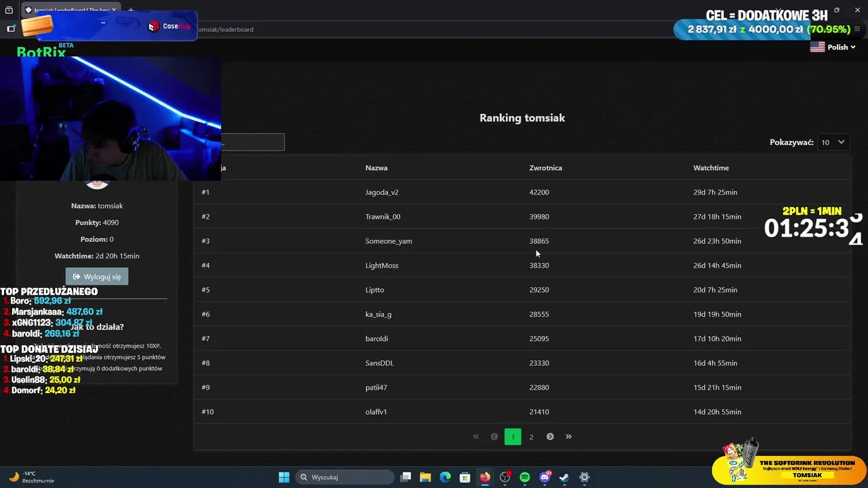Open Spotify from the taskbar
Screen dimensions: 868x488
click(x=524, y=477)
